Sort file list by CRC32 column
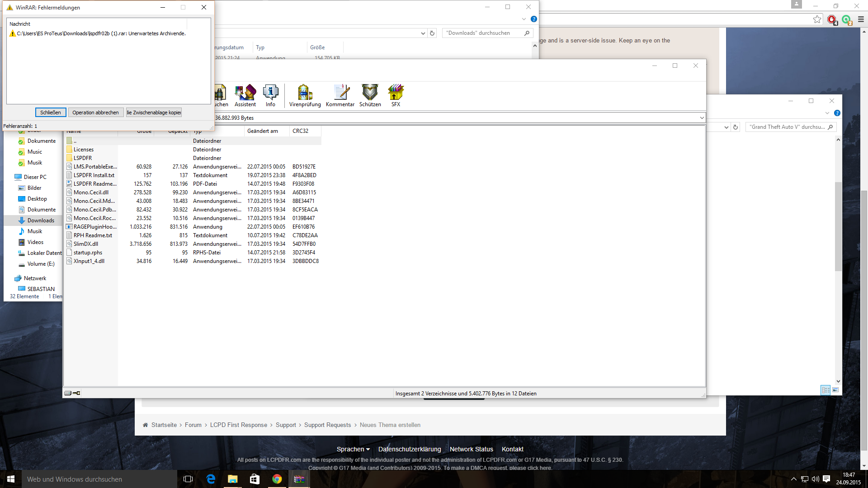Image resolution: width=868 pixels, height=488 pixels. [300, 131]
